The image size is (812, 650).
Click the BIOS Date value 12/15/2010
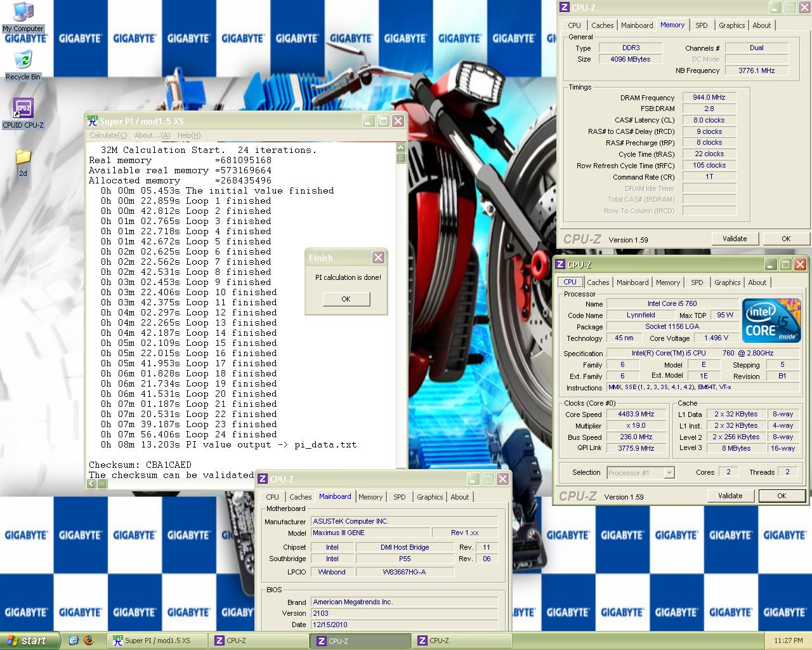pos(404,625)
